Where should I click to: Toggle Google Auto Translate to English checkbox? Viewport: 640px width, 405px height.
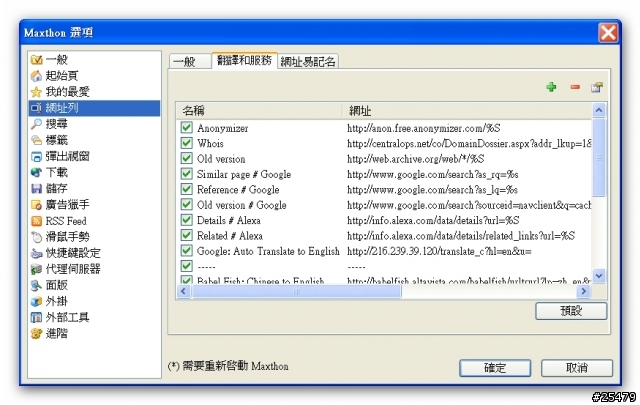click(187, 250)
